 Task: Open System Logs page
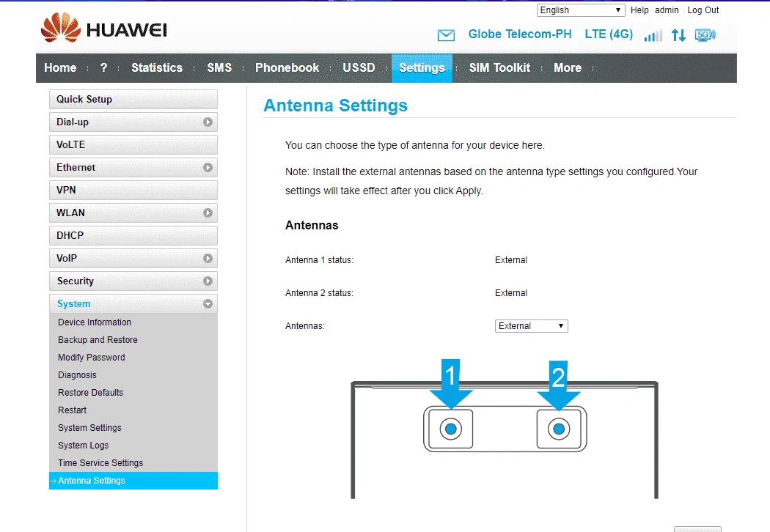(x=83, y=446)
